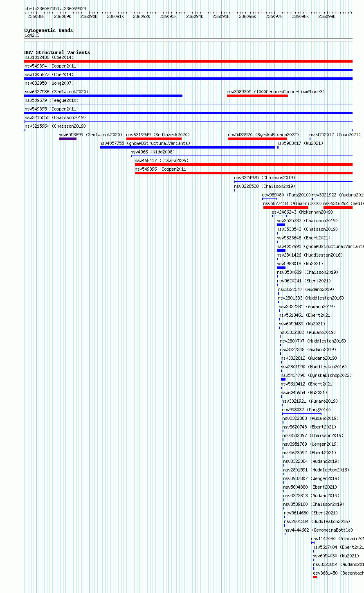Select the nsv5614680 (Ebert2021) label
This screenshot has width=364, height=593.
(311, 513)
